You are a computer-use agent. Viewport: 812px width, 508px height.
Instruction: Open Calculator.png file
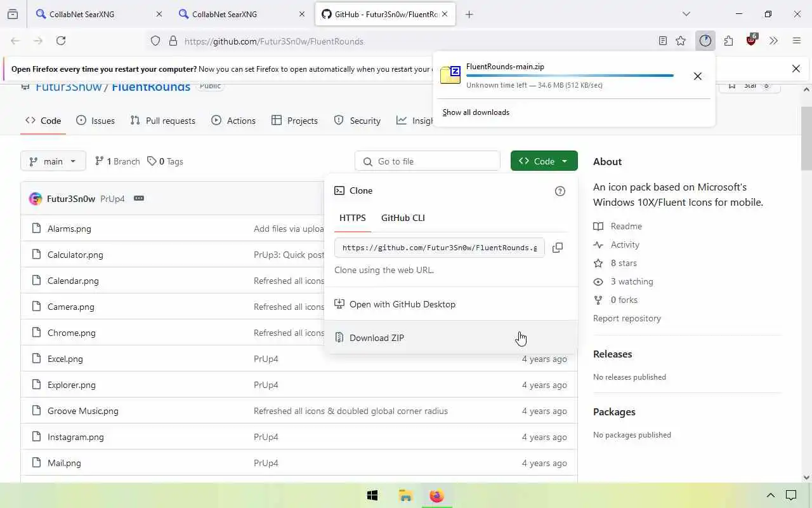[75, 255]
